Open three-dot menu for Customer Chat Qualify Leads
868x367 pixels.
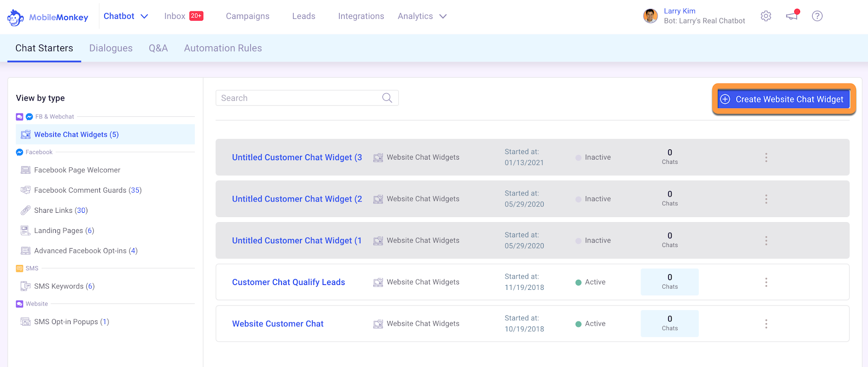pos(766,282)
